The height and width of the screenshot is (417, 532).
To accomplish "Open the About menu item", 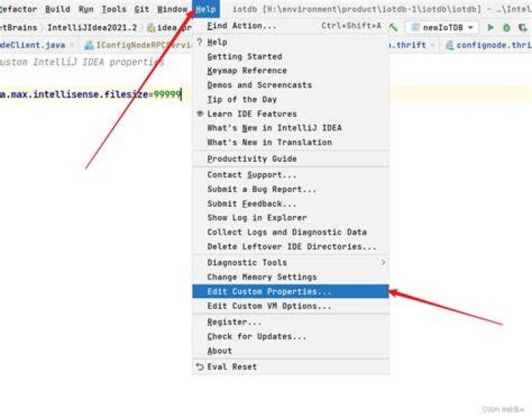I will click(290, 350).
